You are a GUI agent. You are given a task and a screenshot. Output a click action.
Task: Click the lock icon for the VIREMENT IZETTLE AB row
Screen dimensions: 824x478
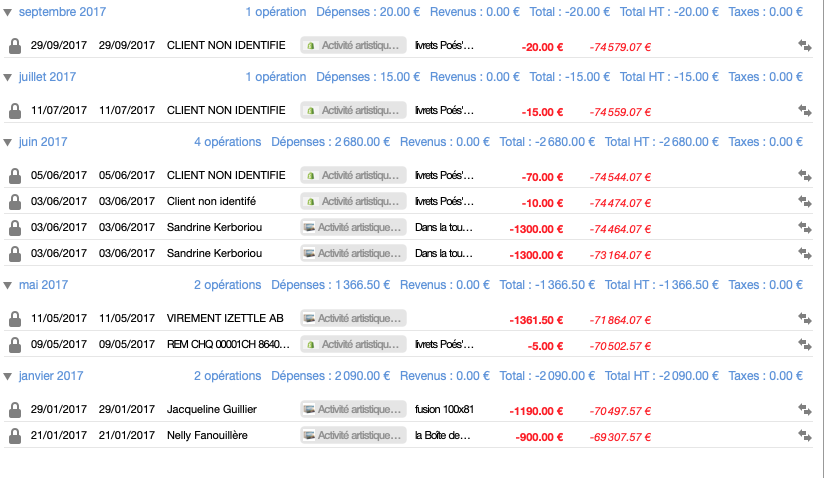tap(14, 319)
